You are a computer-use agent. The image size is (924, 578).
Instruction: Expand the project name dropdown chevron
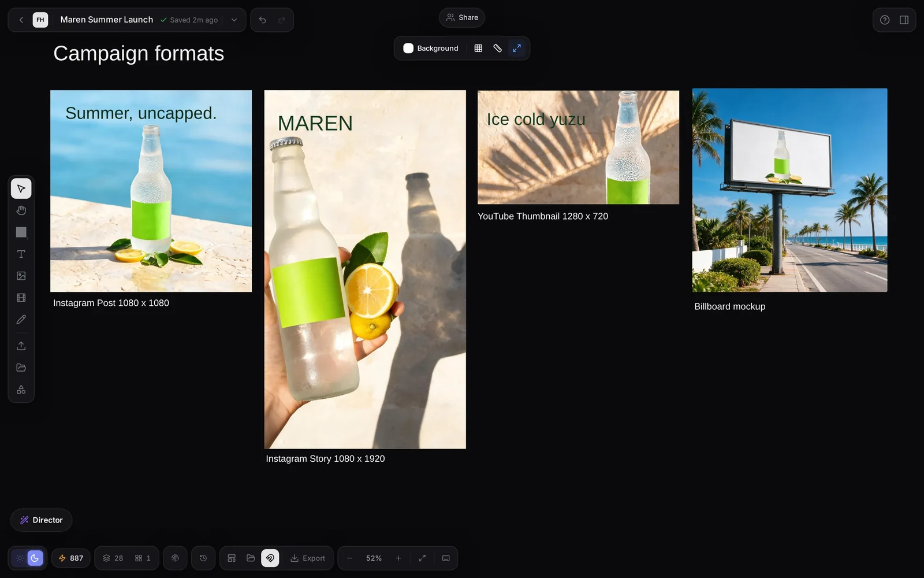234,20
